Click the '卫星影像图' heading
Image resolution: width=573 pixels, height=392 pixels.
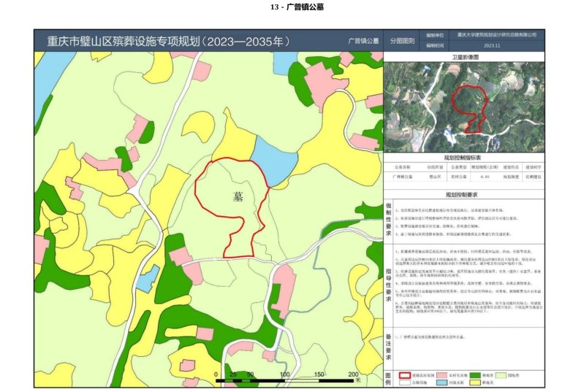[465, 57]
